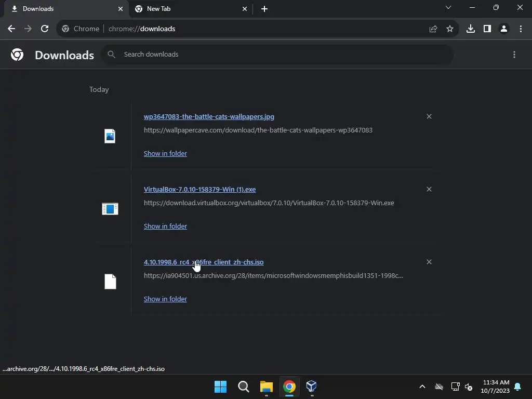Reload the downloads page
532x399 pixels.
[x=45, y=29]
